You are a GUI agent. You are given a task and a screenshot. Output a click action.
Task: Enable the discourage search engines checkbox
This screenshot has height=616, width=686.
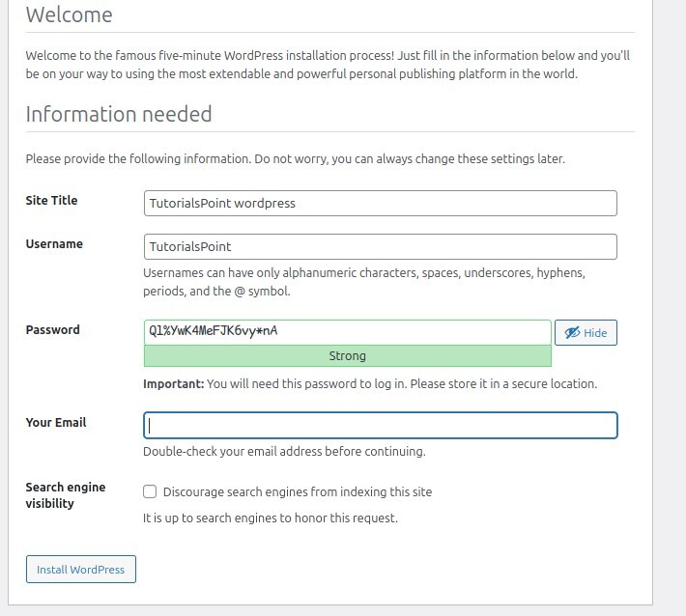tap(150, 491)
